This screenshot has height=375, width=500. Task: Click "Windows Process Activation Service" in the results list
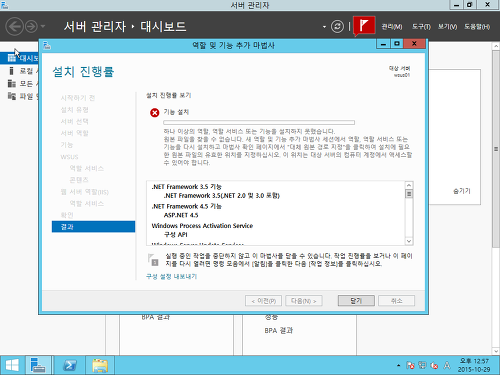pyautogui.click(x=202, y=226)
